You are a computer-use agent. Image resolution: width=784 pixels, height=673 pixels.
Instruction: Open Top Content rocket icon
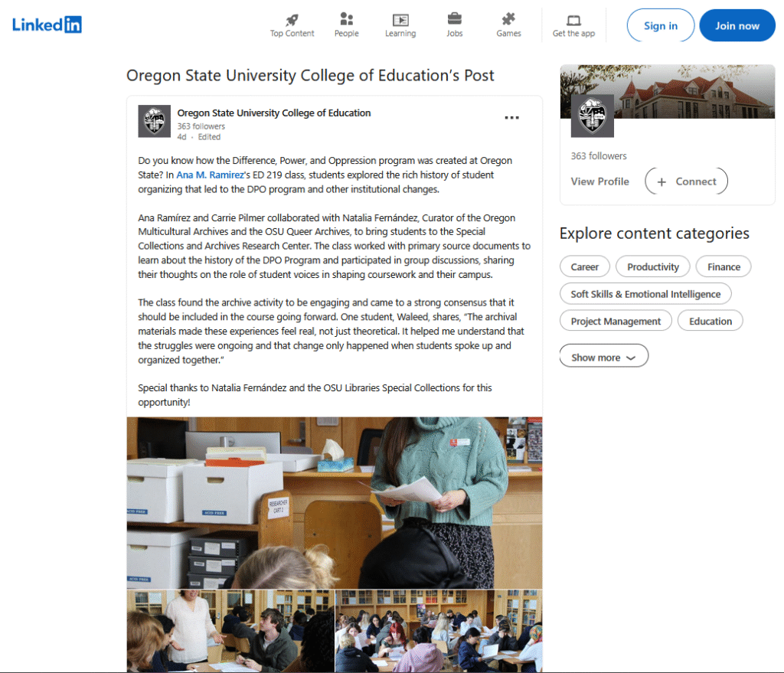292,20
